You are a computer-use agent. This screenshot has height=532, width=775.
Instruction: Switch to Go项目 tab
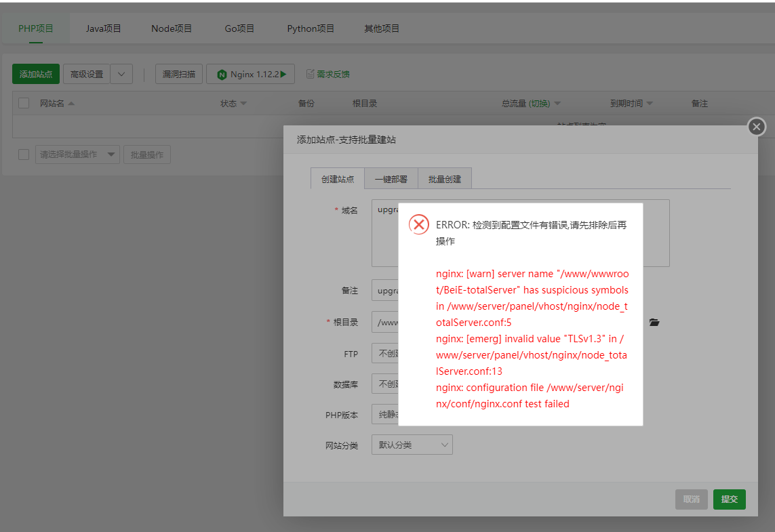239,28
